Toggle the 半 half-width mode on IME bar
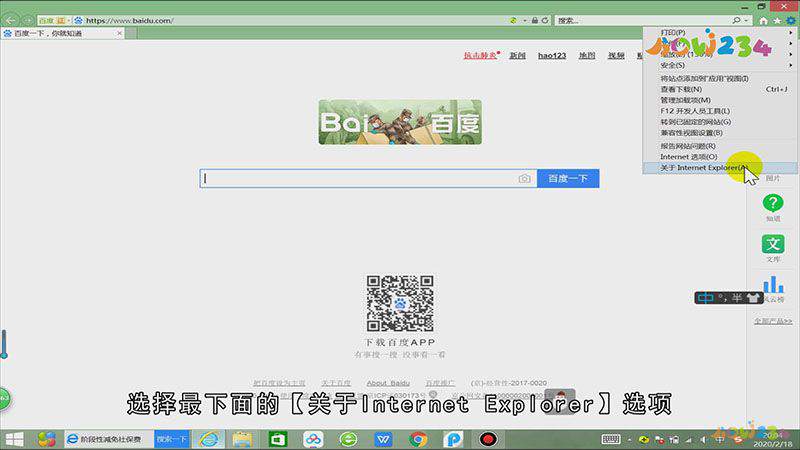Viewport: 800px width, 450px height. [737, 298]
